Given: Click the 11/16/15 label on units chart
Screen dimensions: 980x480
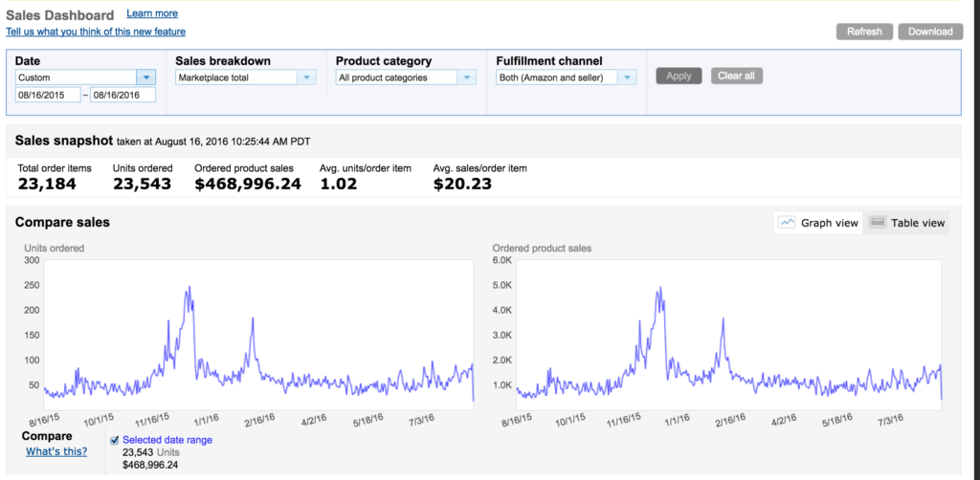Looking at the screenshot, I should [x=153, y=420].
